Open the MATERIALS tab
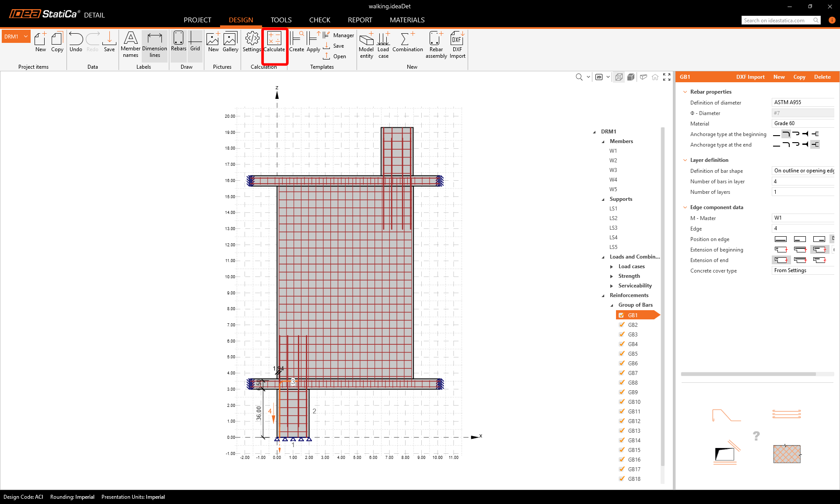The height and width of the screenshot is (504, 840). pyautogui.click(x=407, y=20)
